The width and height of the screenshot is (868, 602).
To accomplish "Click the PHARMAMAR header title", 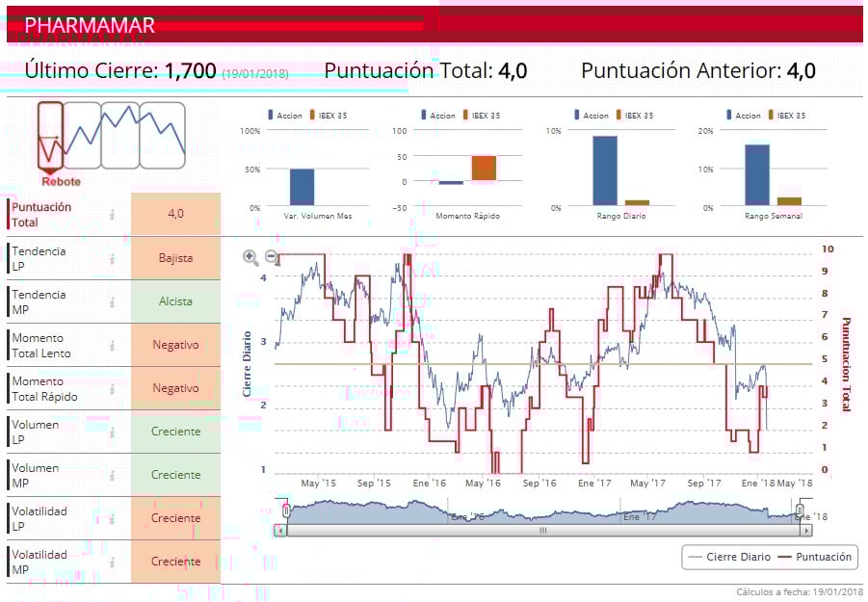I will (90, 25).
